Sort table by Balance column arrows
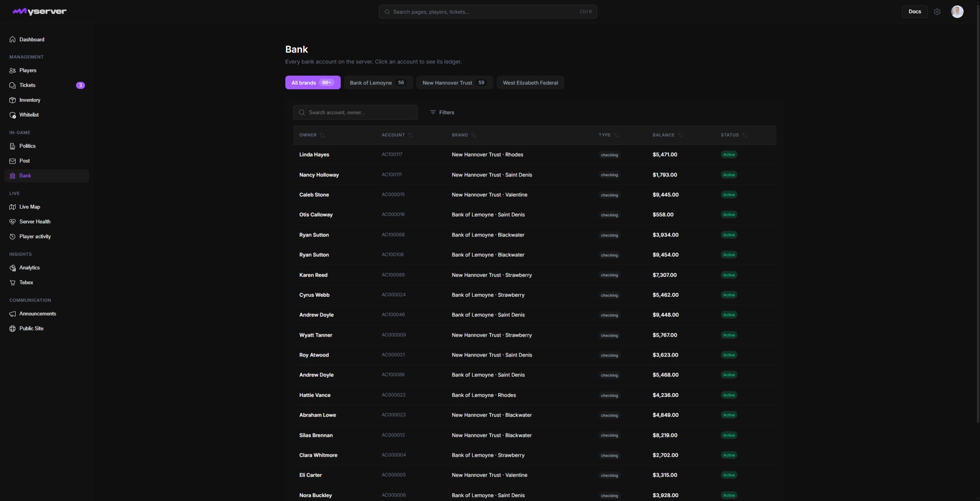This screenshot has height=501, width=980. (x=680, y=135)
